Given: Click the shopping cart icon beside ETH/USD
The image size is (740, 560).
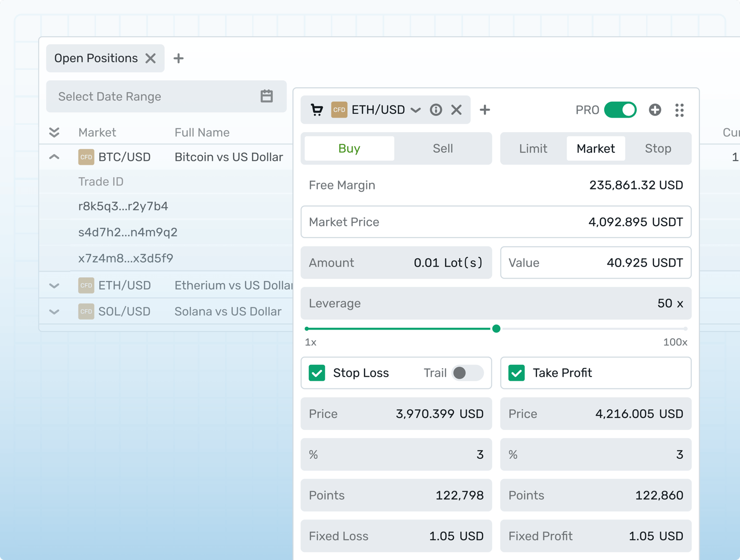Looking at the screenshot, I should [317, 110].
